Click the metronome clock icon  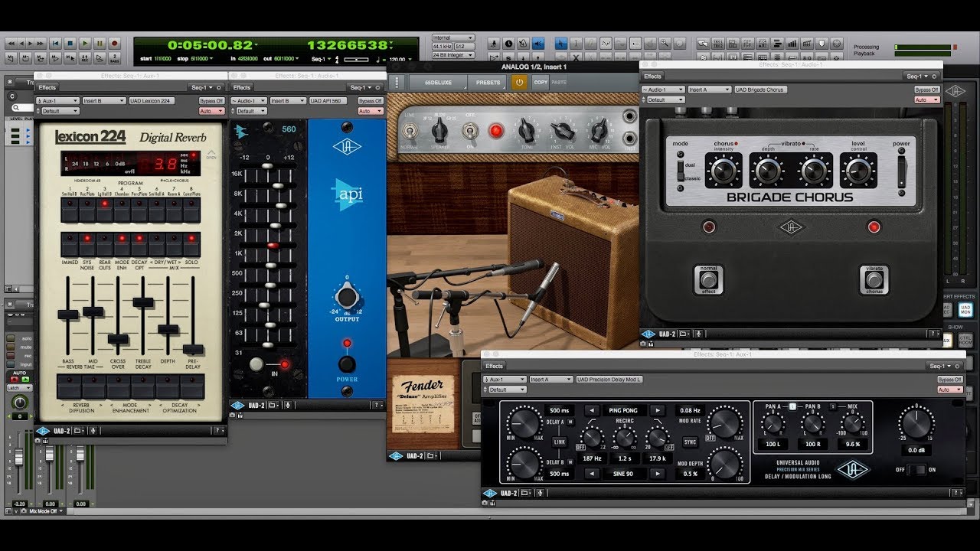pyautogui.click(x=508, y=44)
